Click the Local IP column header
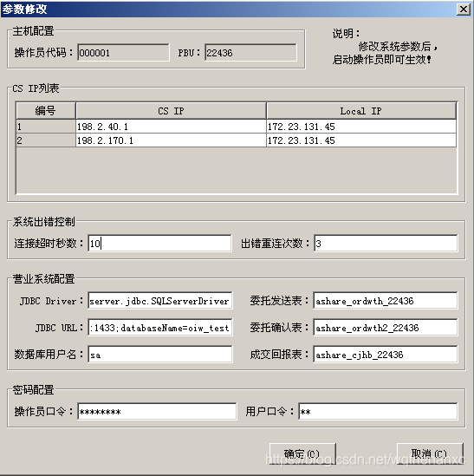The height and width of the screenshot is (476, 474). click(x=361, y=111)
